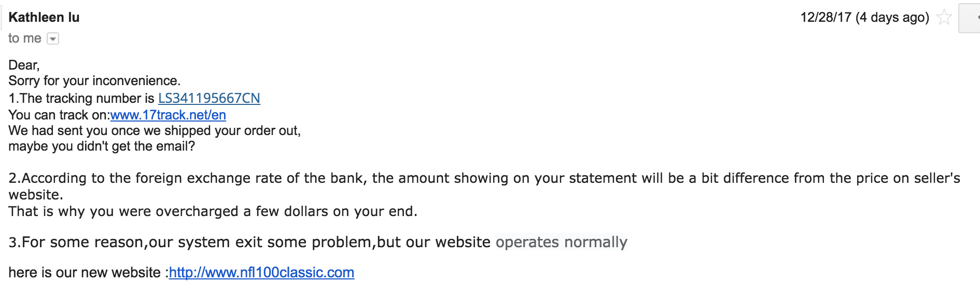Star this email from Kathleen lu

click(x=944, y=17)
